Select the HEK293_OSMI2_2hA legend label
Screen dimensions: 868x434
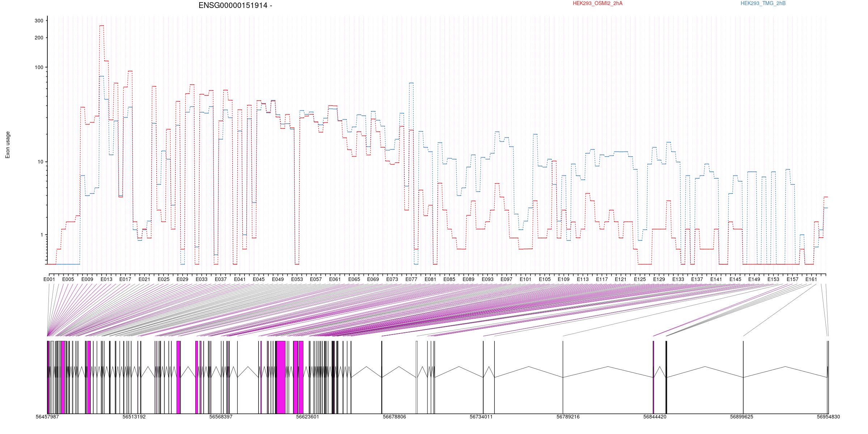[597, 3]
